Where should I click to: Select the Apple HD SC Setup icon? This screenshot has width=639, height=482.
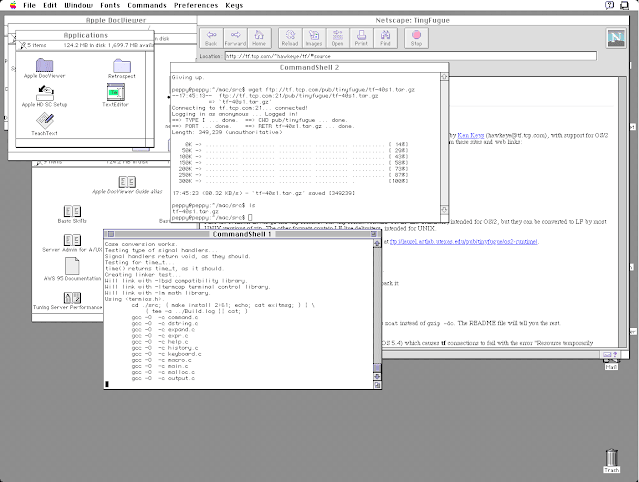point(44,93)
